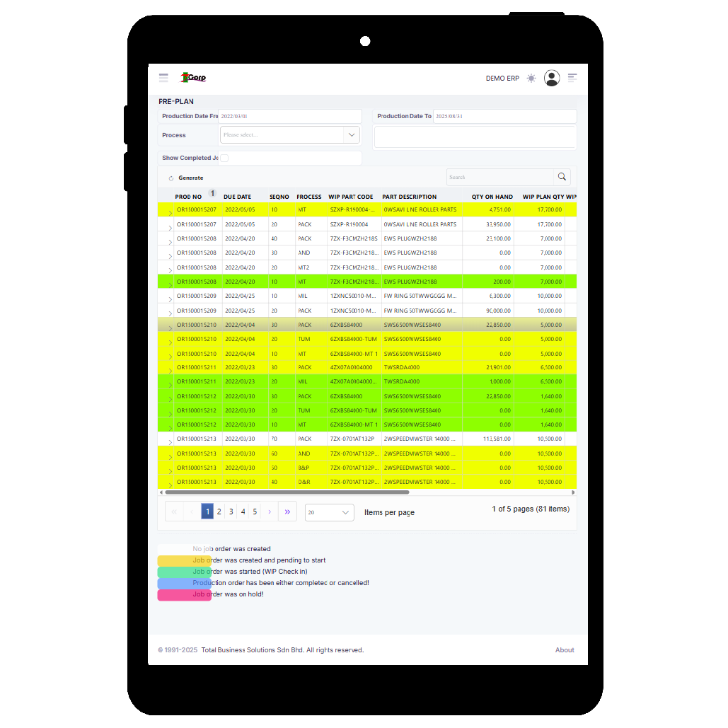Toggle the light/dark theme sun icon
728x728 pixels.
tap(531, 79)
